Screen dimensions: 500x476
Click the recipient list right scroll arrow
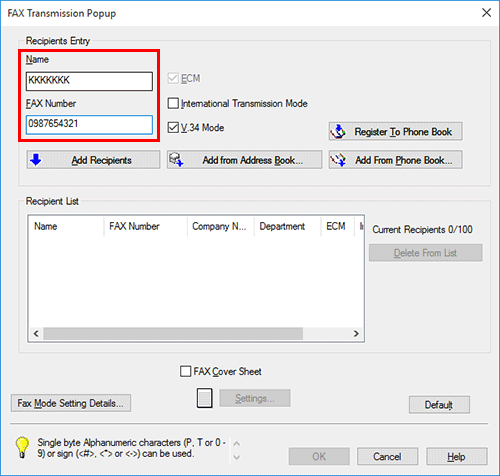(x=356, y=333)
